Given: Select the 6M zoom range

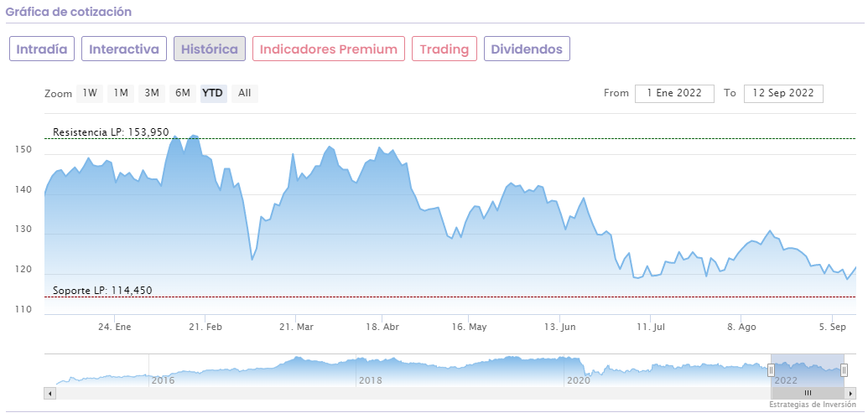Looking at the screenshot, I should [182, 93].
